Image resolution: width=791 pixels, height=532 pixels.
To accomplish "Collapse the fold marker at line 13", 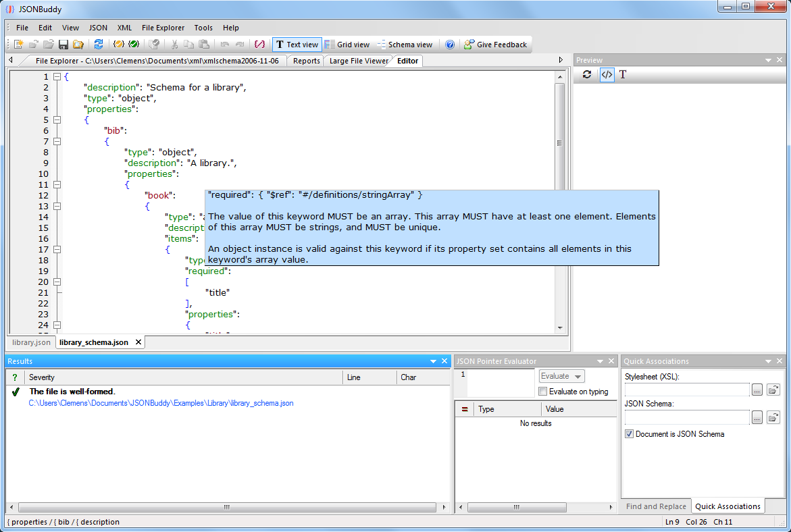I will [x=57, y=206].
